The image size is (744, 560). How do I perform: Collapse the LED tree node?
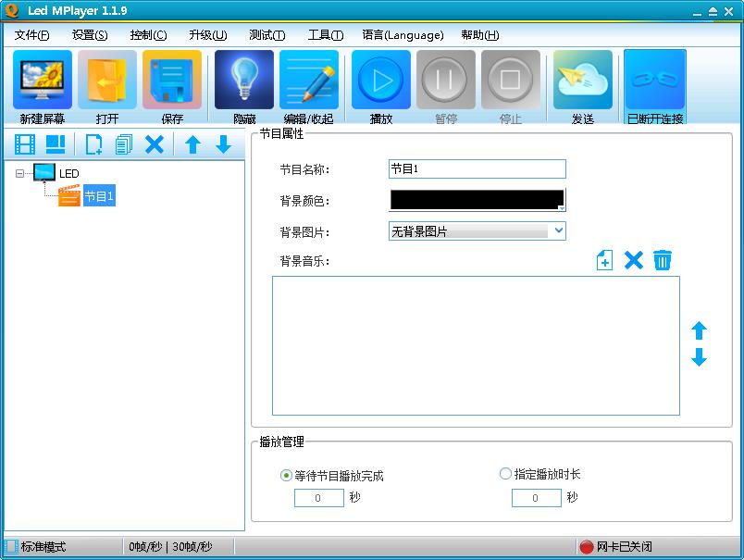(19, 174)
